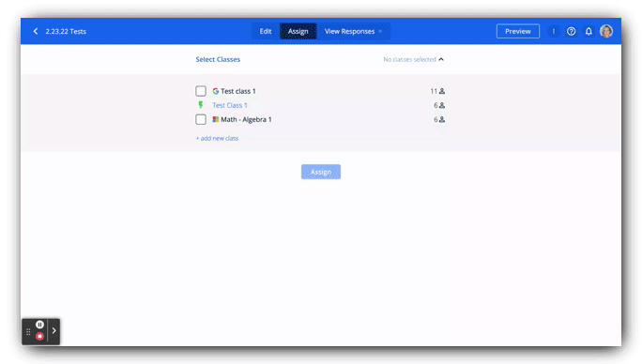The height and width of the screenshot is (364, 642).
Task: Open the blue Test Class 1 link
Action: [x=230, y=105]
